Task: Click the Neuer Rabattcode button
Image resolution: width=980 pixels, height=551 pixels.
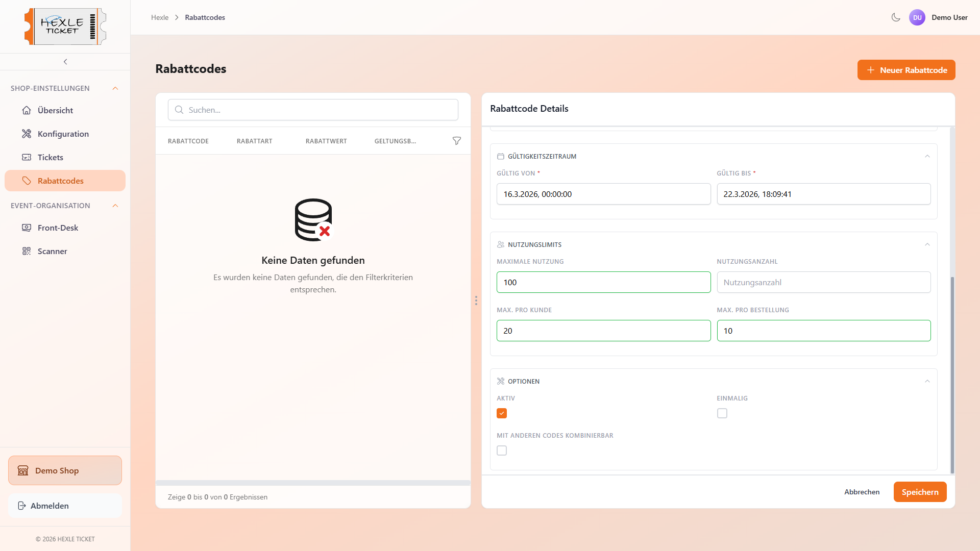Action: click(x=906, y=70)
